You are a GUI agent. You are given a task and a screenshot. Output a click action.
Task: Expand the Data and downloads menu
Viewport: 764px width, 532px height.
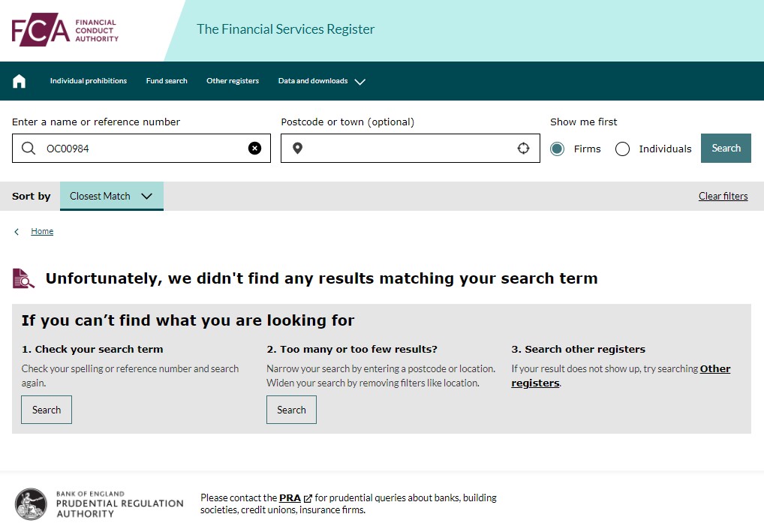[321, 81]
